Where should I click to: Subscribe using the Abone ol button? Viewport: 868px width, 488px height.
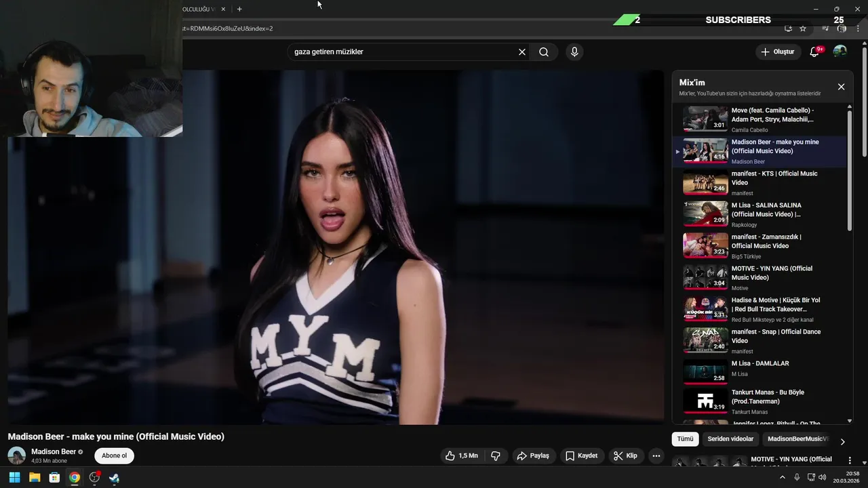point(114,456)
